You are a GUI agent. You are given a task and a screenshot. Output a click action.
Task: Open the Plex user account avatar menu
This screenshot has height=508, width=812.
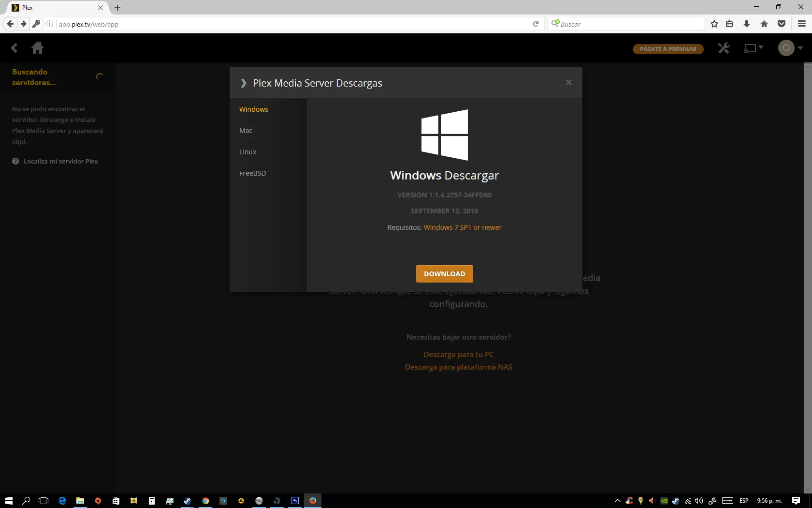pyautogui.click(x=790, y=48)
